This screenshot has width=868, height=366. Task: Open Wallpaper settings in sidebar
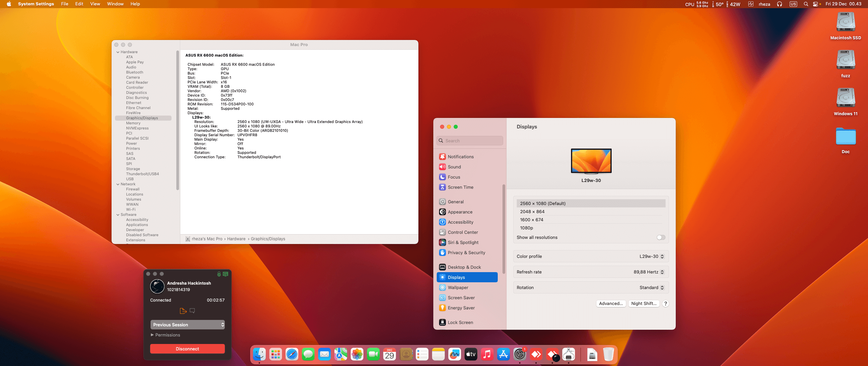pyautogui.click(x=458, y=287)
